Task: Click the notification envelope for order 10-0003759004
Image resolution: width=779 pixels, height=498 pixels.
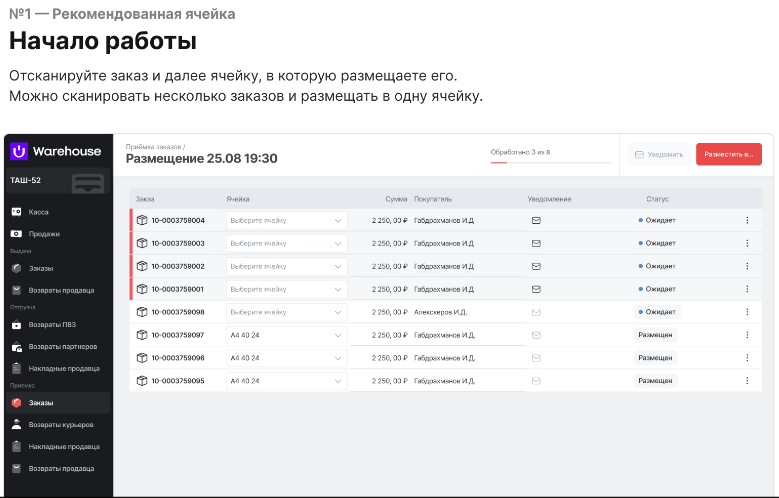Action: click(x=536, y=220)
